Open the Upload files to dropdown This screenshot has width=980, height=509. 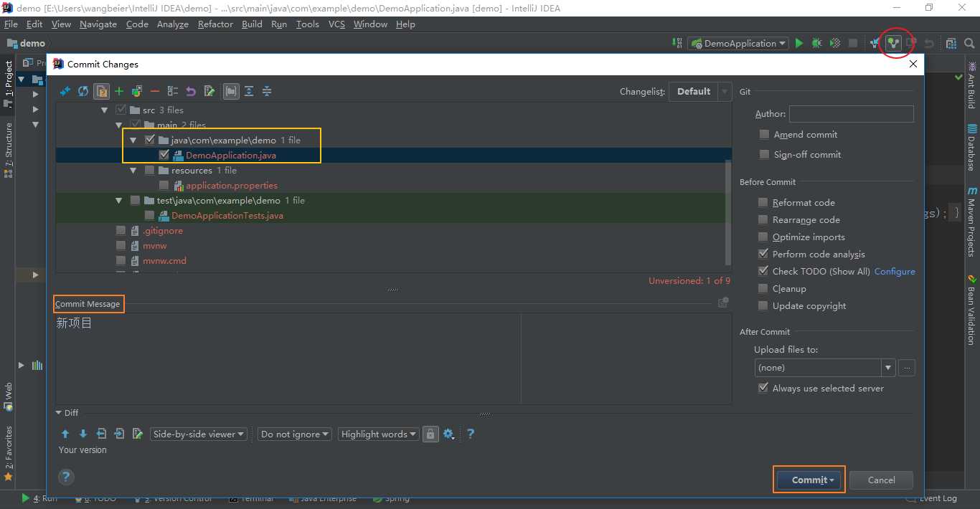pos(825,368)
